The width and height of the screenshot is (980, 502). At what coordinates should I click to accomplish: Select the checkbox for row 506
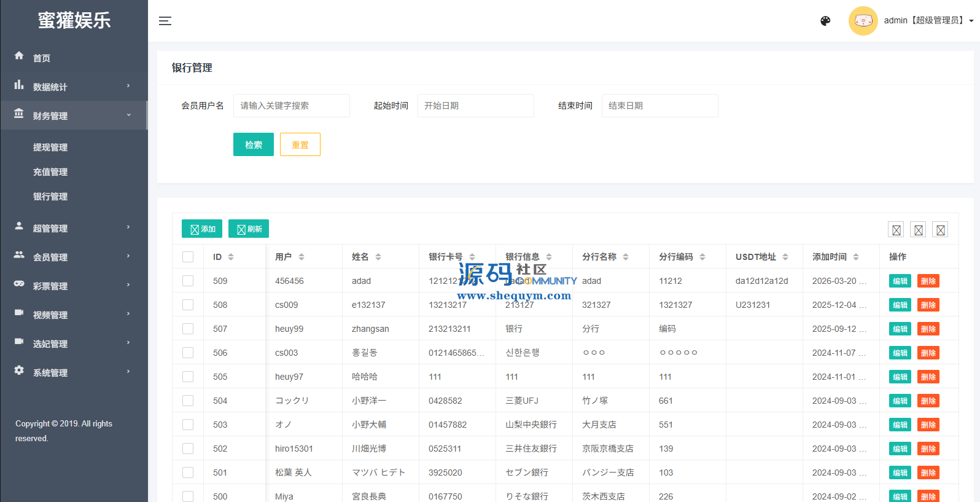pyautogui.click(x=188, y=353)
